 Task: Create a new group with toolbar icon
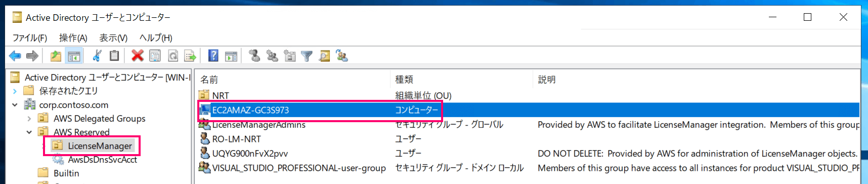[272, 56]
